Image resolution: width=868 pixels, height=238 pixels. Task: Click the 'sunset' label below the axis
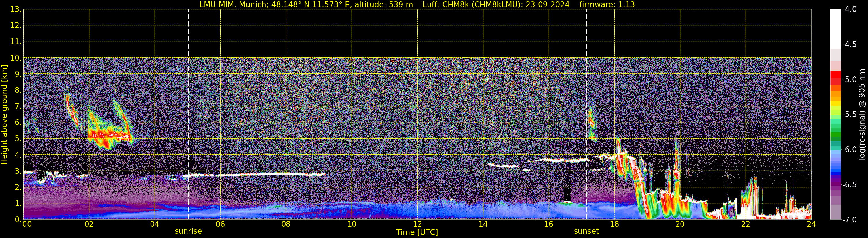tap(586, 231)
